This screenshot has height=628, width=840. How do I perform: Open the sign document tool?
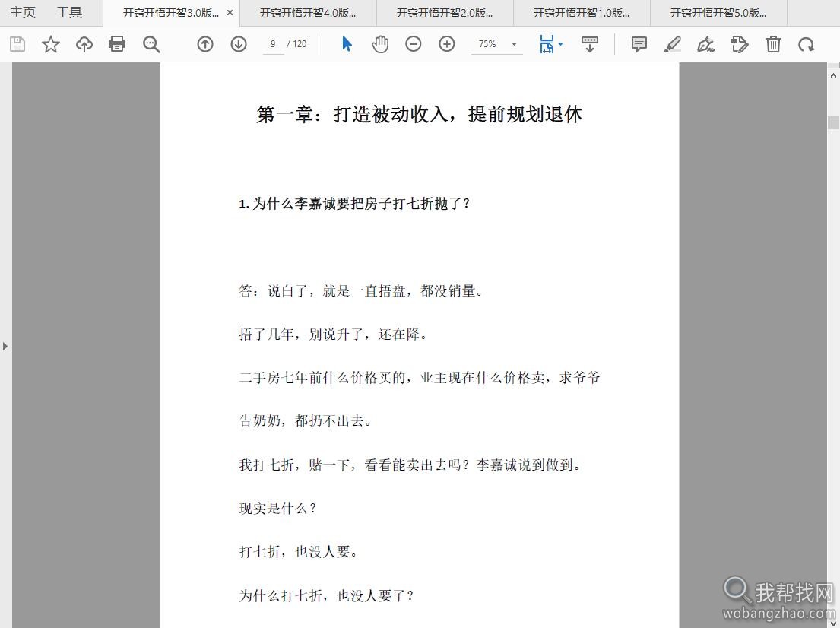[705, 44]
